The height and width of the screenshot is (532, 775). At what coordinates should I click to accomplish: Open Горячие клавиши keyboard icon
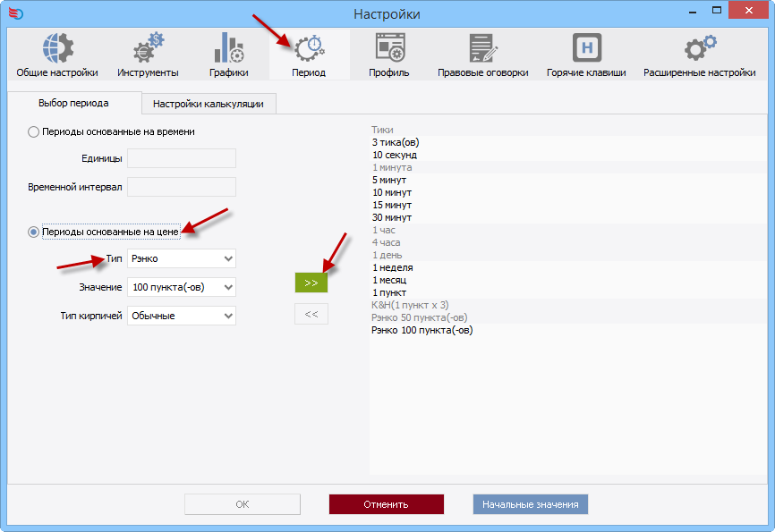[x=586, y=48]
